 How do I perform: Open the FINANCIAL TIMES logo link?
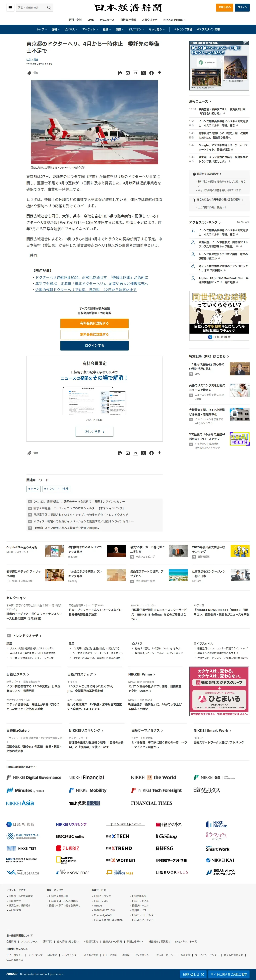point(151,803)
